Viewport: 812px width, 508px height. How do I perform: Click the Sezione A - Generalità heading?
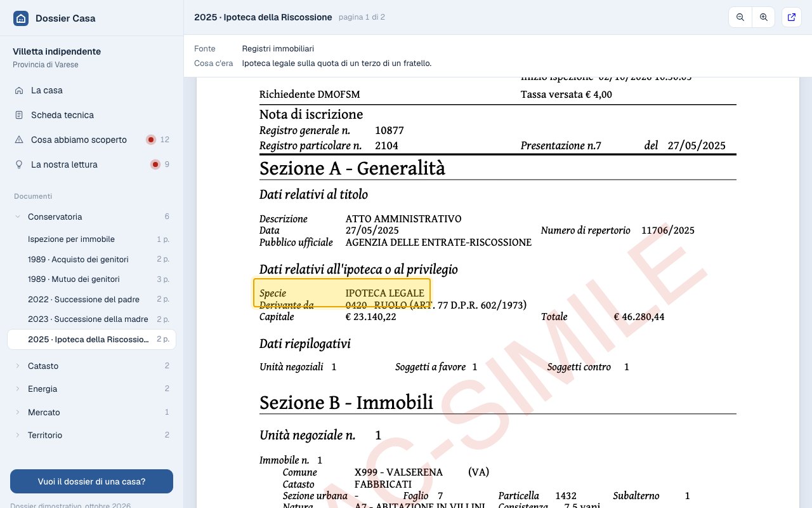[352, 168]
